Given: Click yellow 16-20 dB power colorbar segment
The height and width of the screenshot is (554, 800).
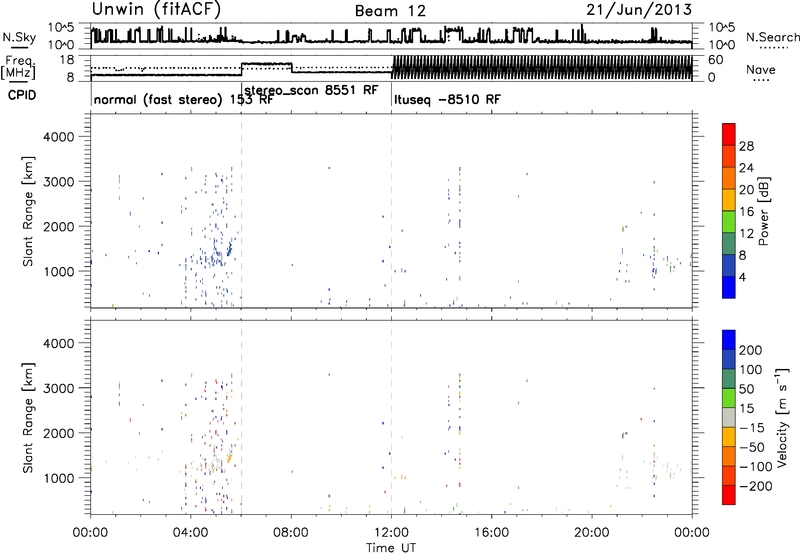Looking at the screenshot, I should pyautogui.click(x=729, y=200).
